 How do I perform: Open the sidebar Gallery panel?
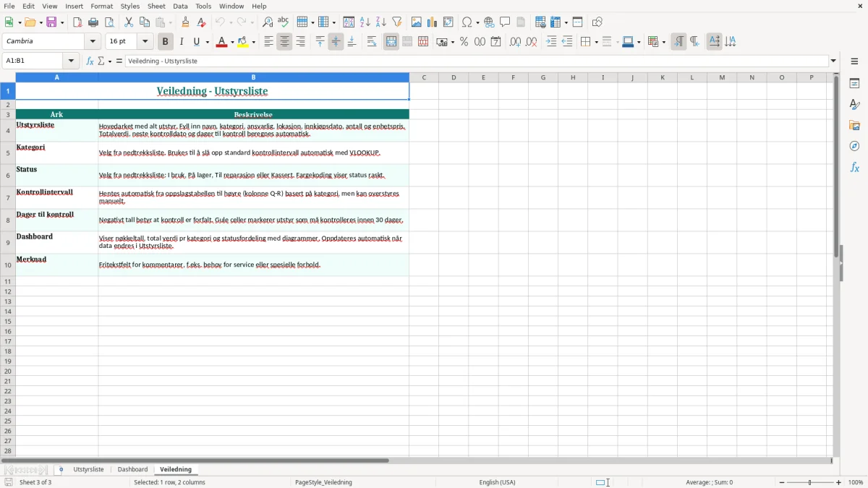click(854, 125)
